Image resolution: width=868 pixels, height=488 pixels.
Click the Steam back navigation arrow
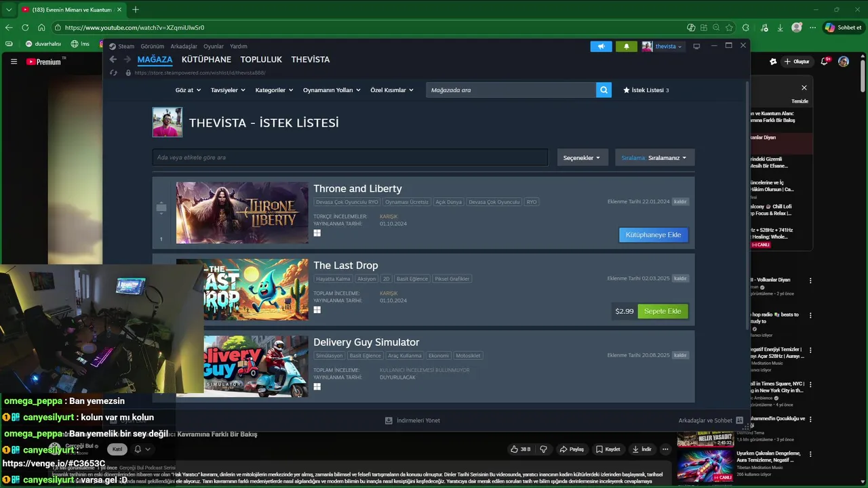coord(113,60)
